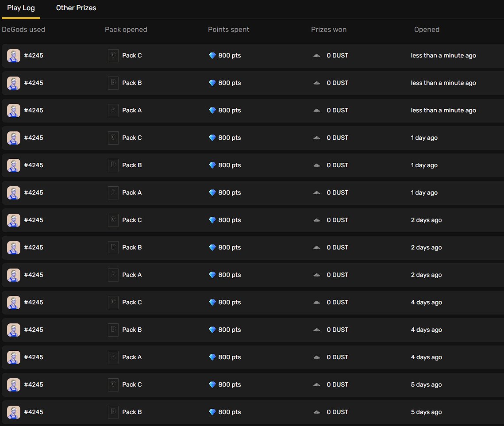Image resolution: width=504 pixels, height=426 pixels.
Task: Click DeGod avatar in Pack C row from 1 day ago
Action: click(14, 138)
